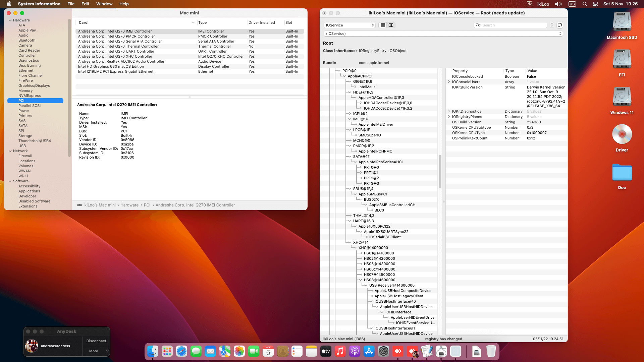Switch IORegistryExplorer to column view

coord(391,25)
